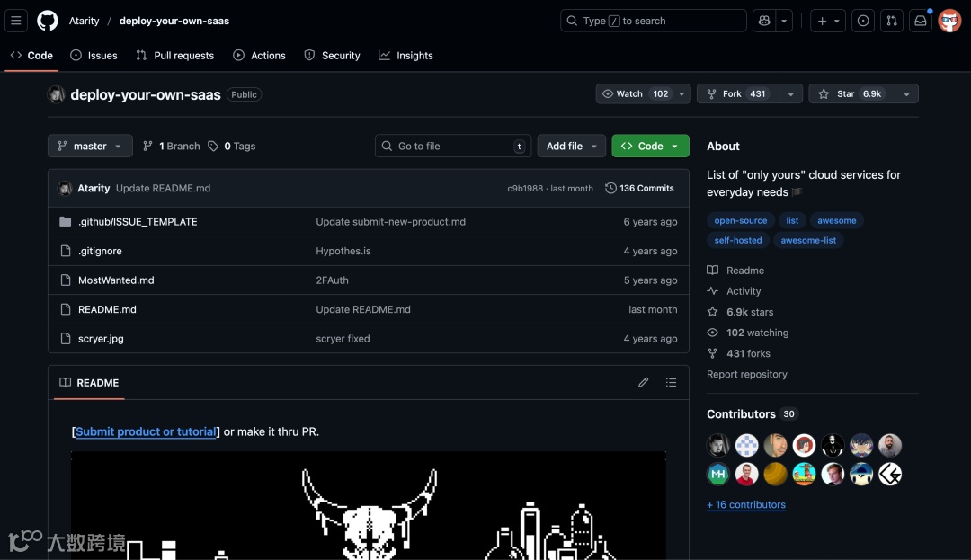Open 'Update submit-new-product.md' commit message
This screenshot has width=971, height=560.
pyautogui.click(x=391, y=221)
